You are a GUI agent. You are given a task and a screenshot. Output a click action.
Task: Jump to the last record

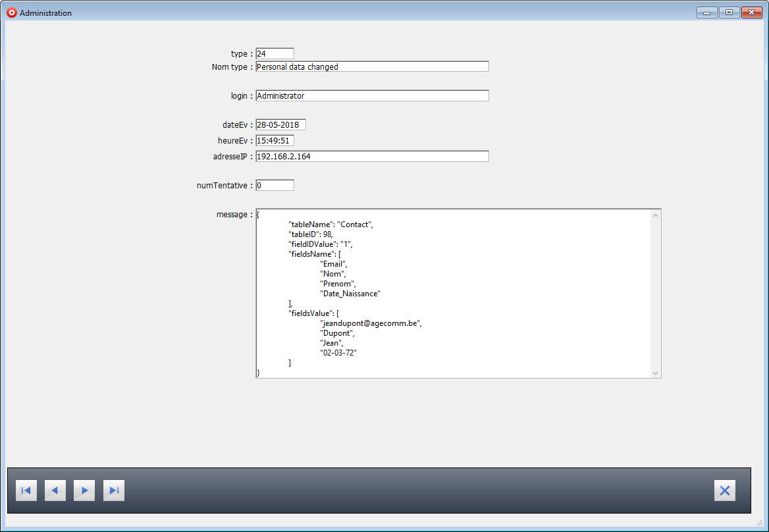[114, 491]
